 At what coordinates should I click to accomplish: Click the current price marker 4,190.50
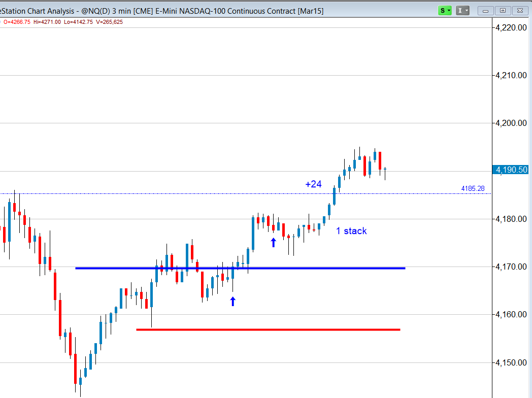pos(510,170)
